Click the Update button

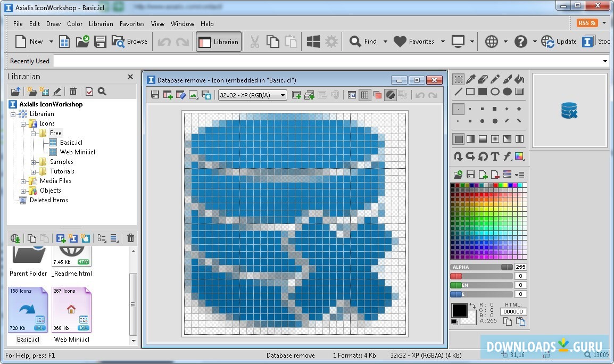point(559,42)
